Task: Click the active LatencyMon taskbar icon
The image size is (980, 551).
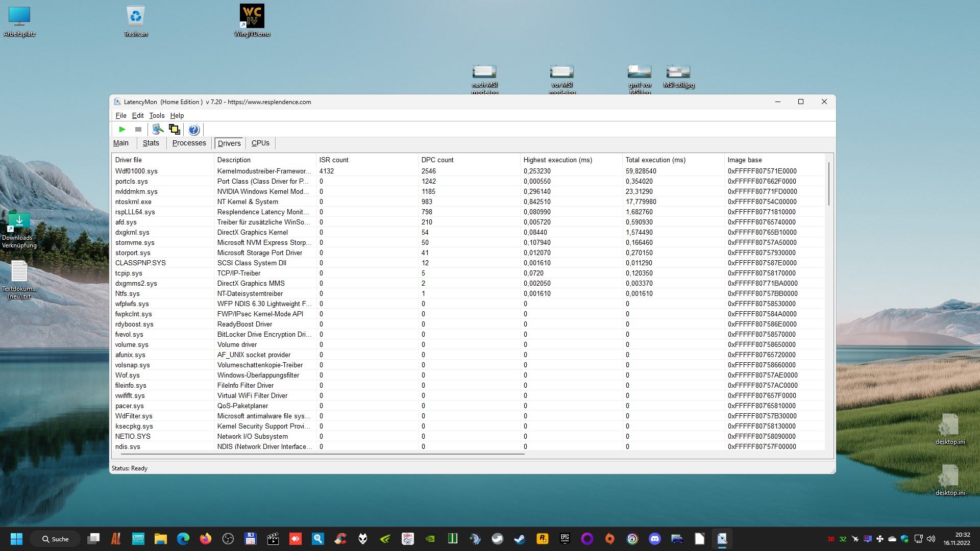Action: coord(722,539)
